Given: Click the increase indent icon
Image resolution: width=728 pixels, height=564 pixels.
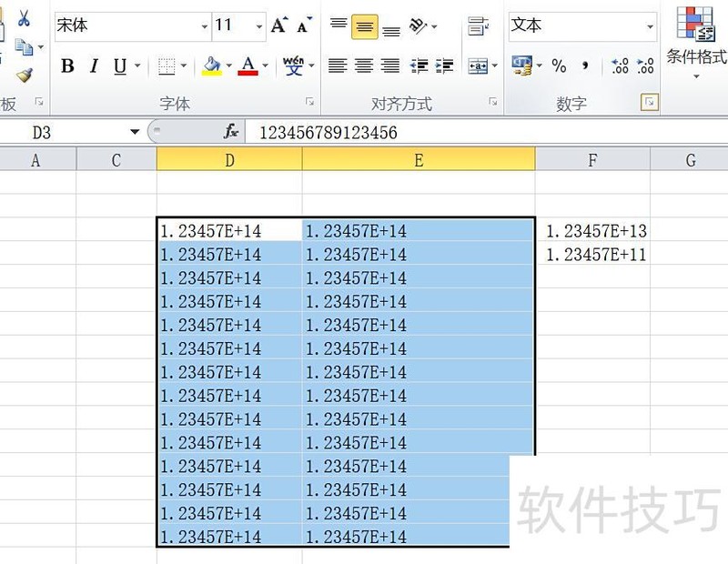Looking at the screenshot, I should [444, 65].
